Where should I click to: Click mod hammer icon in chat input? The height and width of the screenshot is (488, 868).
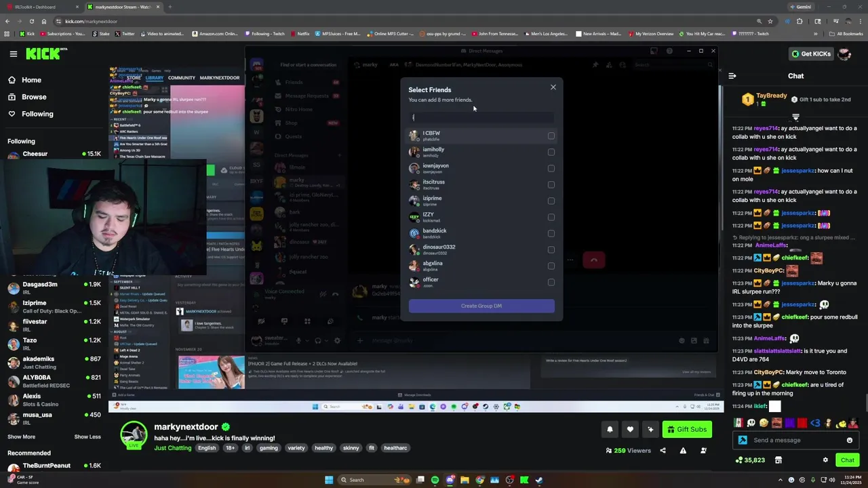tap(743, 441)
